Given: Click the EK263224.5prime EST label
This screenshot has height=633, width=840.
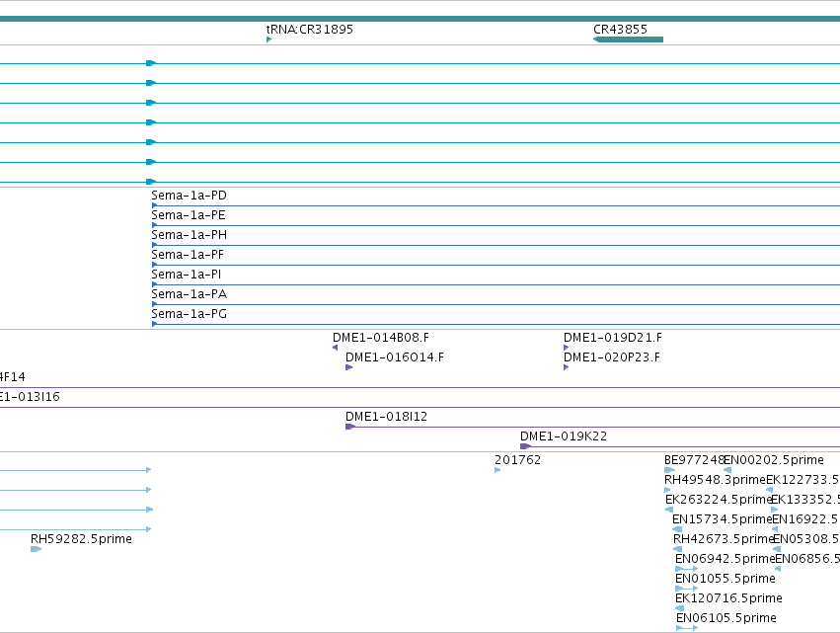Looking at the screenshot, I should point(719,500).
